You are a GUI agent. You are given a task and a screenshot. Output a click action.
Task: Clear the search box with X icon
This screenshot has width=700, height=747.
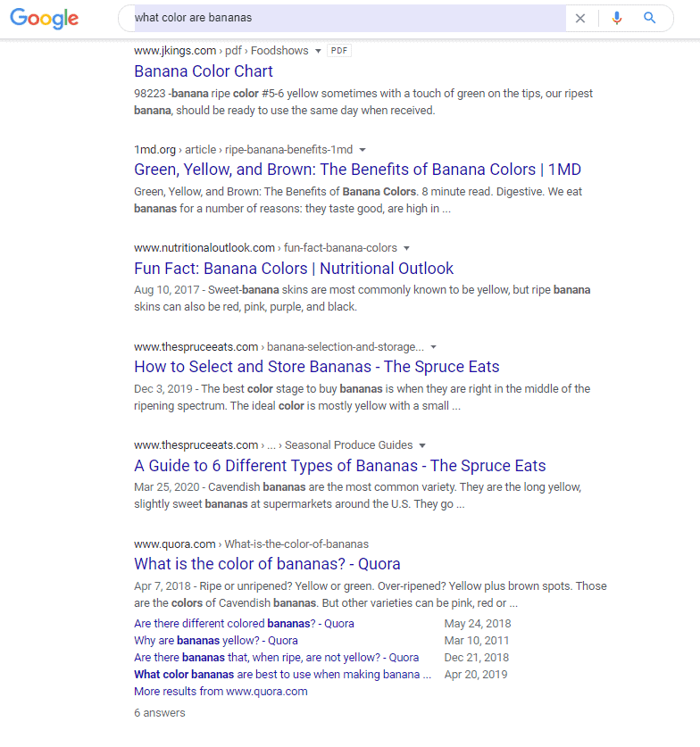tap(580, 19)
